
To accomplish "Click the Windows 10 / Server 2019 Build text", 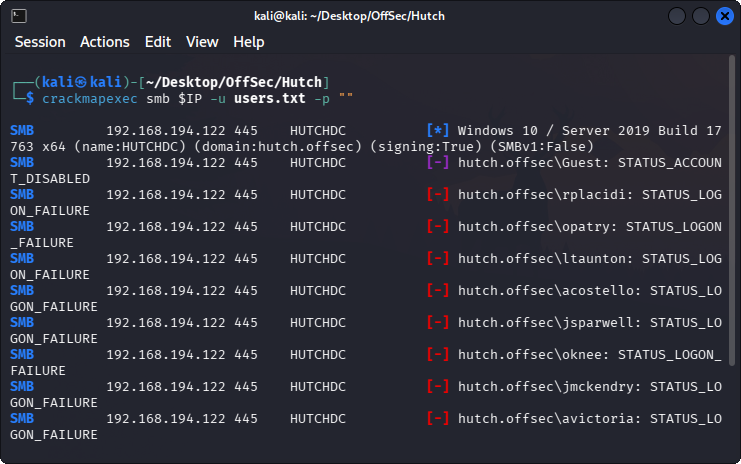I will (577, 130).
